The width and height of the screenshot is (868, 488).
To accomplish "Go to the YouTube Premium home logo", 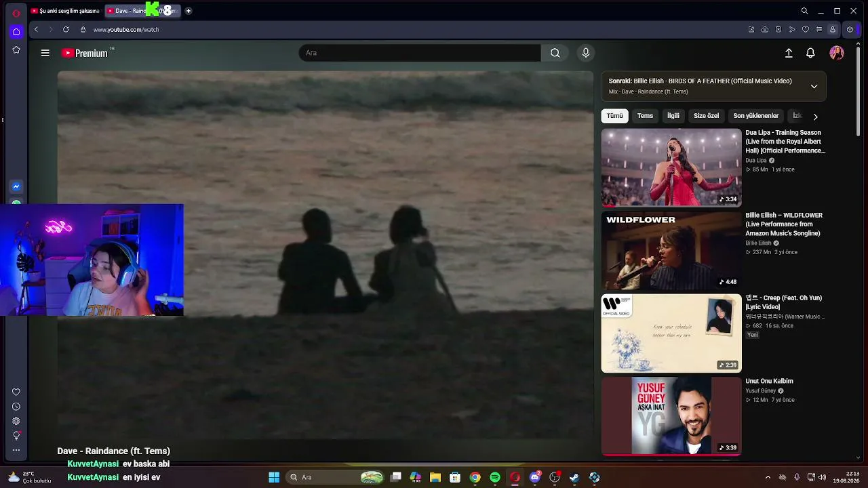I will point(85,53).
